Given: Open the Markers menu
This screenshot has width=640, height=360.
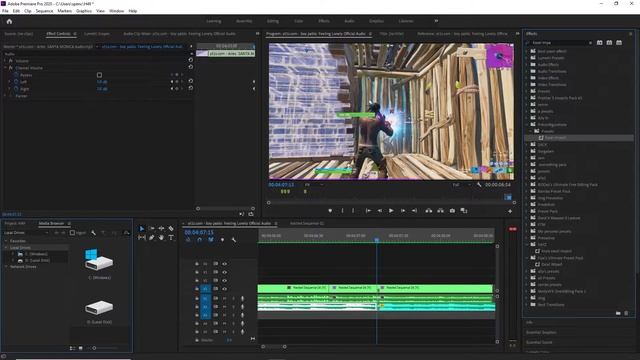Looking at the screenshot, I should click(64, 11).
